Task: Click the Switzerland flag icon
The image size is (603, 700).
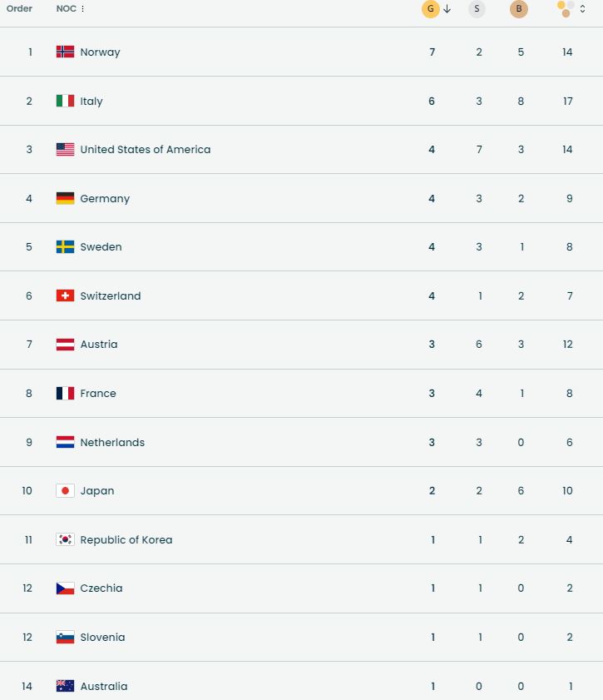Action: [x=65, y=295]
